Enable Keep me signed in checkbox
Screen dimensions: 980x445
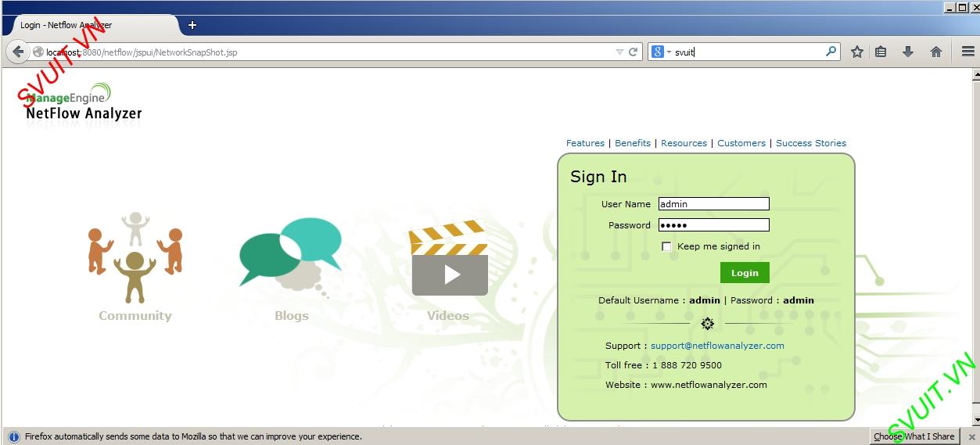tap(666, 246)
